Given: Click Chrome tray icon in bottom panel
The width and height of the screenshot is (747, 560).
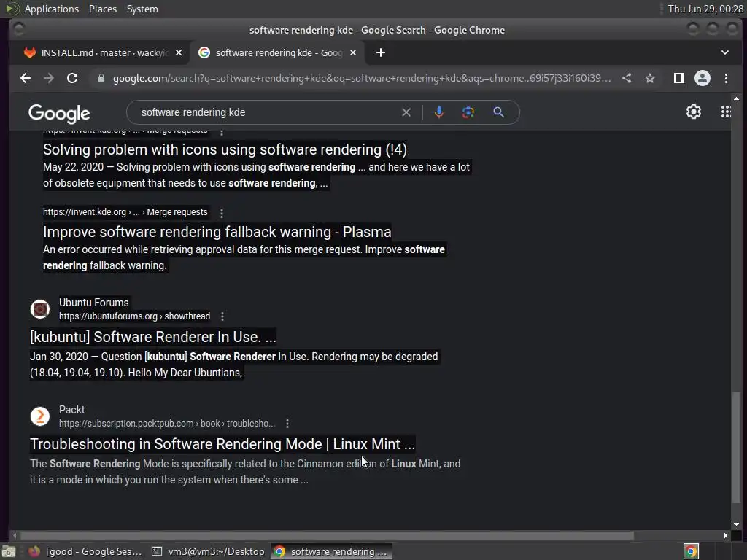Looking at the screenshot, I should point(691,551).
